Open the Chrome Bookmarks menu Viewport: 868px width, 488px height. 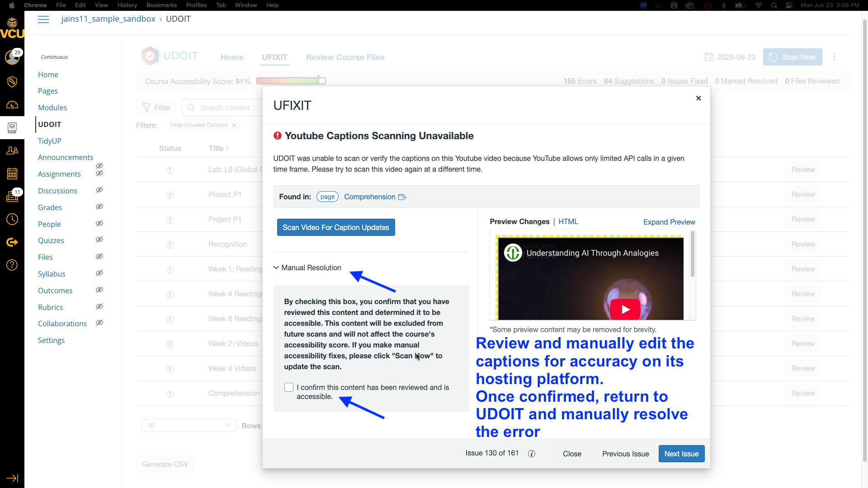point(161,5)
